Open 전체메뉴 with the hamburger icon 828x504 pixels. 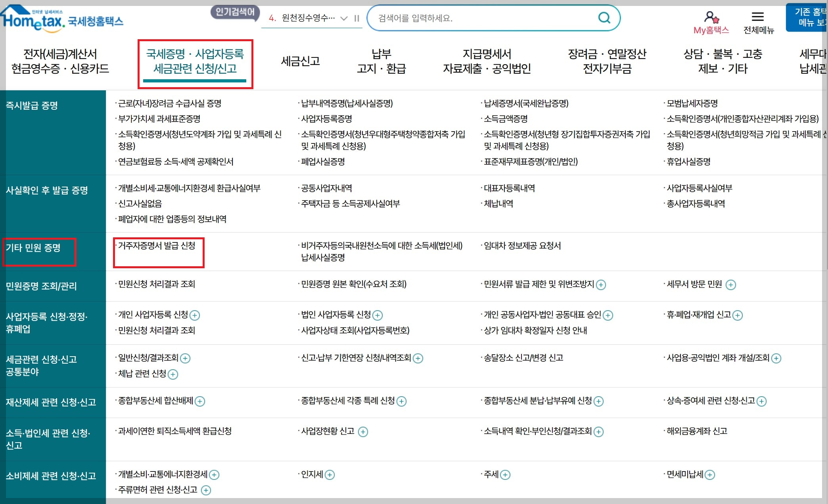[x=757, y=17]
